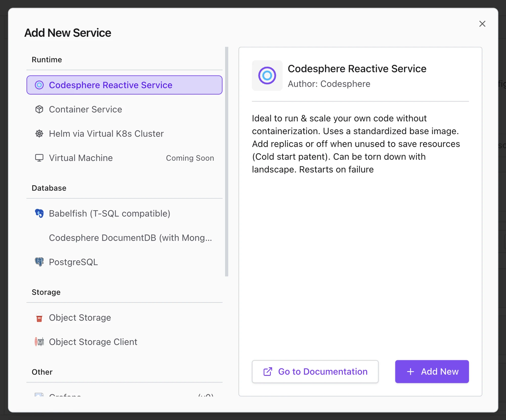The height and width of the screenshot is (420, 506).
Task: Click the Runtime section heading
Action: (x=47, y=60)
